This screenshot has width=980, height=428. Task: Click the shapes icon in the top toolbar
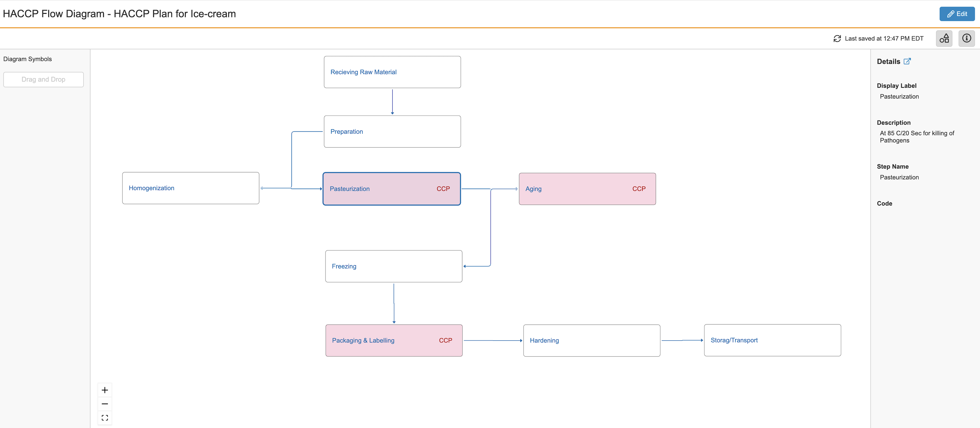[944, 38]
